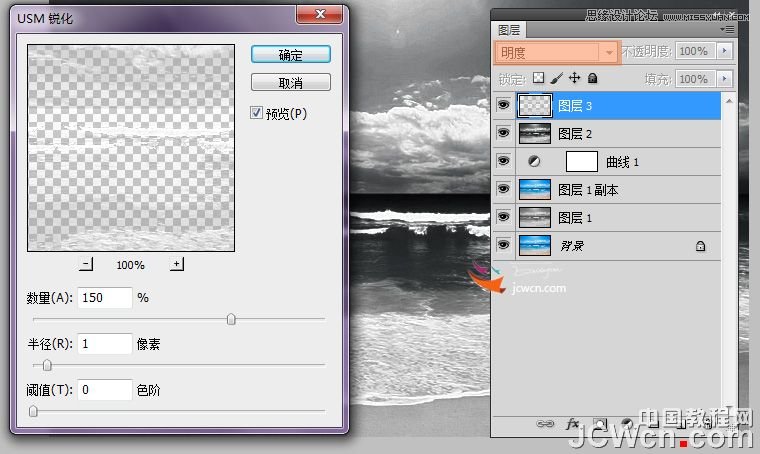The image size is (760, 454).
Task: Click the lock all padlock icon
Action: point(592,78)
